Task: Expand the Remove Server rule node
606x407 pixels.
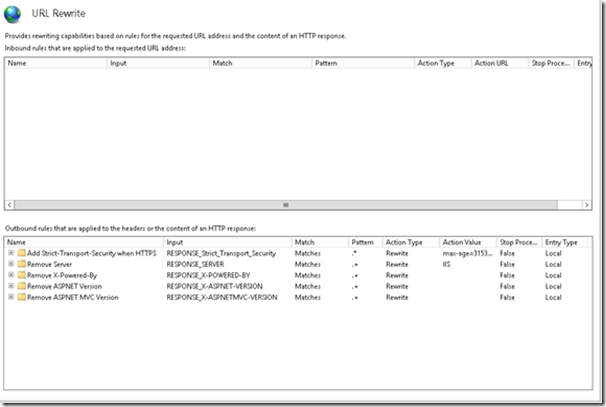Action: point(11,265)
